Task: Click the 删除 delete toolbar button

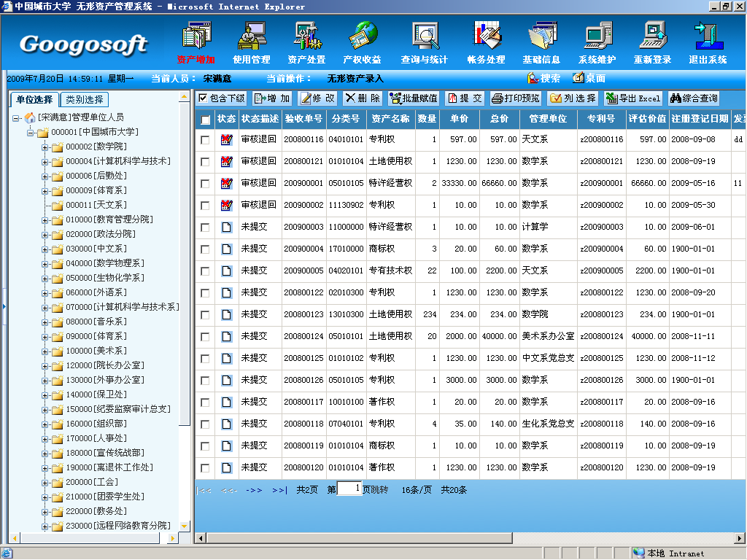Action: (x=363, y=98)
